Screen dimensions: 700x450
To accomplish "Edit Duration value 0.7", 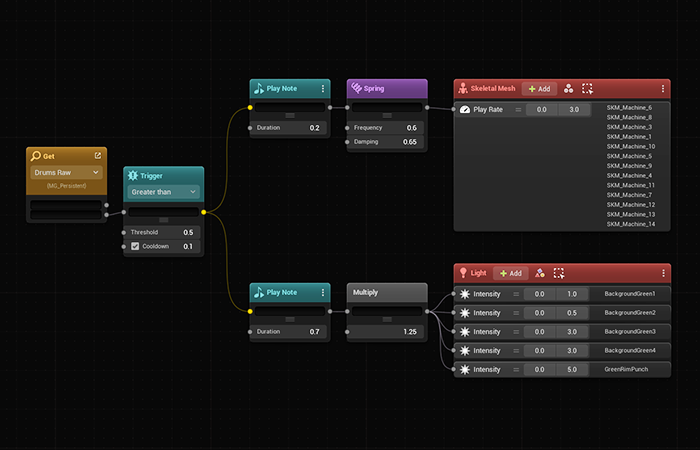I will point(314,332).
